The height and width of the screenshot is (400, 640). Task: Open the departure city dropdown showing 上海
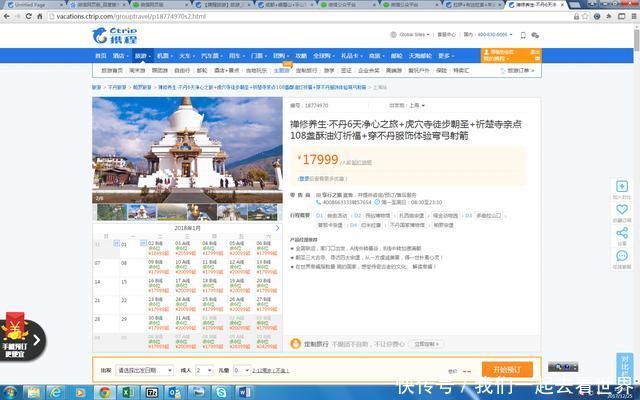pos(417,105)
